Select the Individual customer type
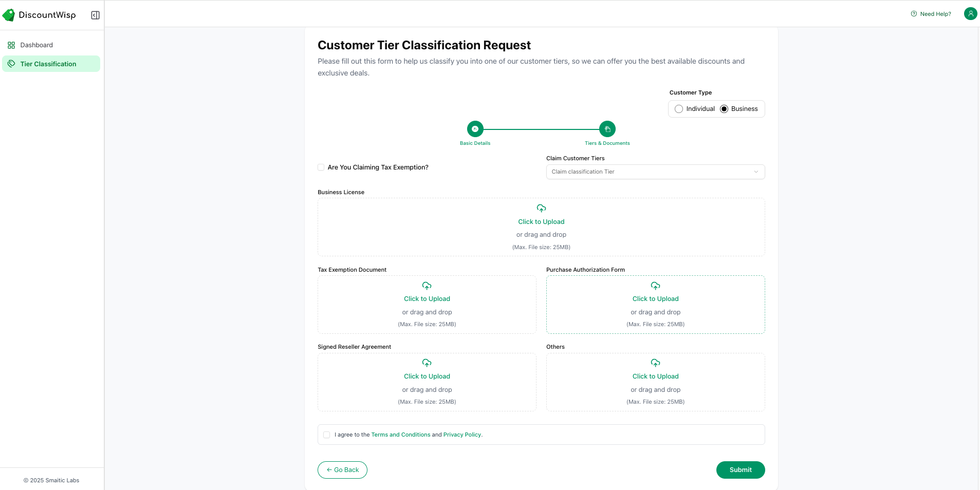980x490 pixels. [x=679, y=109]
